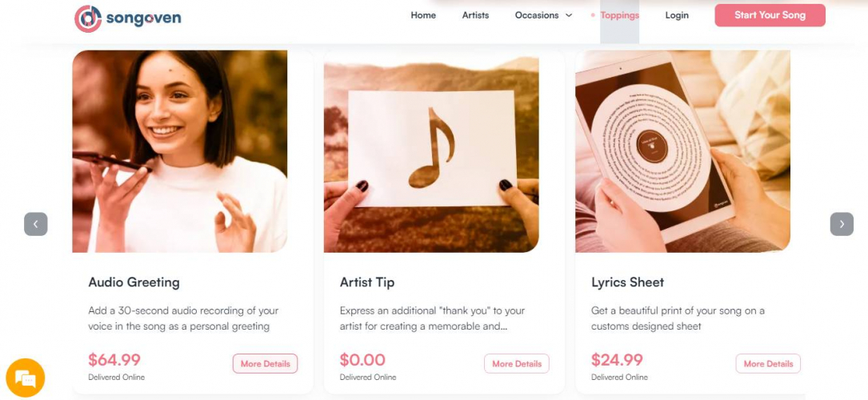Click previous carousel arrow
This screenshot has height=400, width=868.
tap(36, 224)
